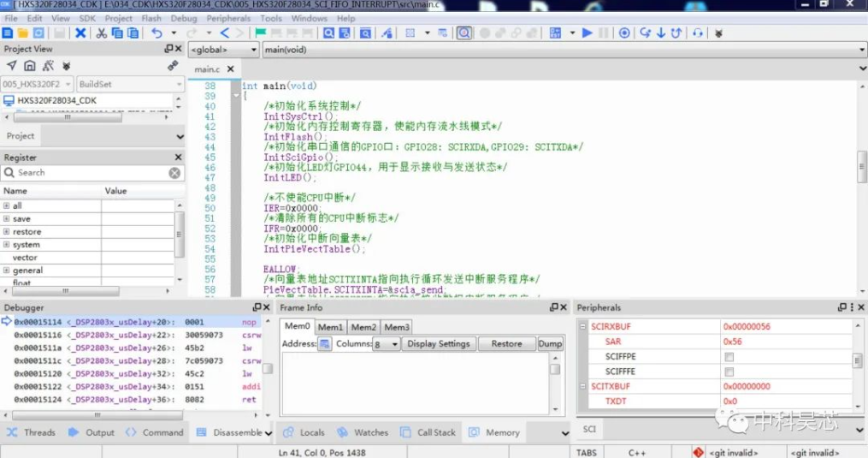Open the Flash menu
Screen dimensions: 868x458
click(x=151, y=18)
